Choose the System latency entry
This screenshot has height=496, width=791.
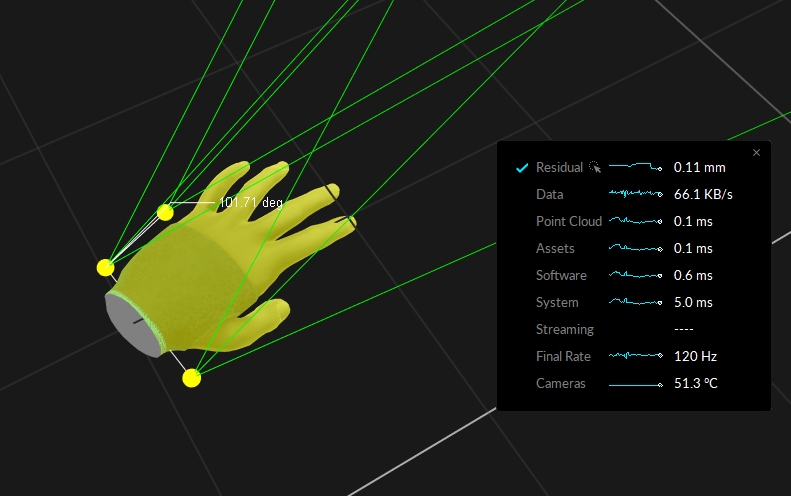(556, 302)
